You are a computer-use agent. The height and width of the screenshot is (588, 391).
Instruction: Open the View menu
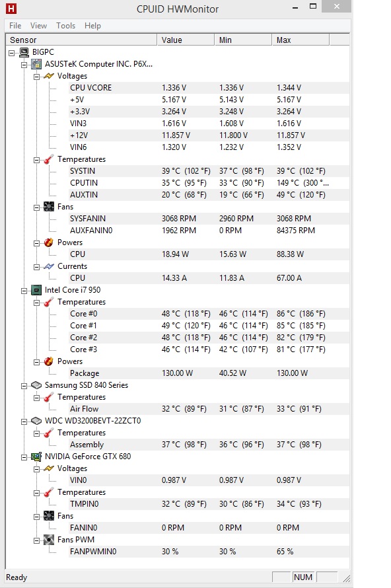[38, 26]
